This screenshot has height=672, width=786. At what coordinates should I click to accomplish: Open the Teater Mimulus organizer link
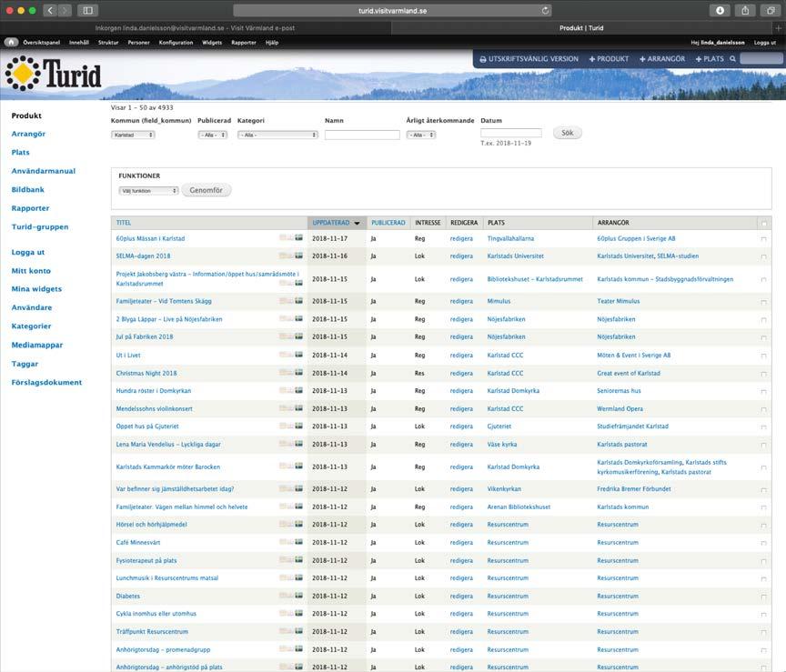(x=618, y=301)
